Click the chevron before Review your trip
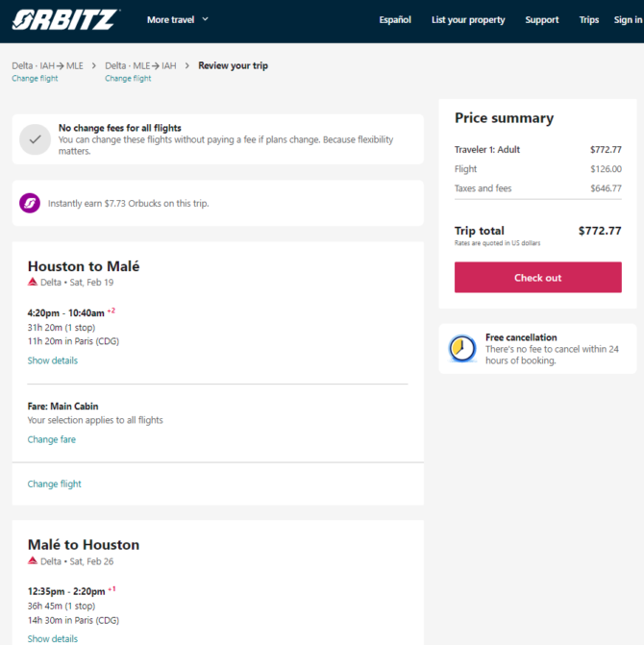644x645 pixels. (x=187, y=65)
